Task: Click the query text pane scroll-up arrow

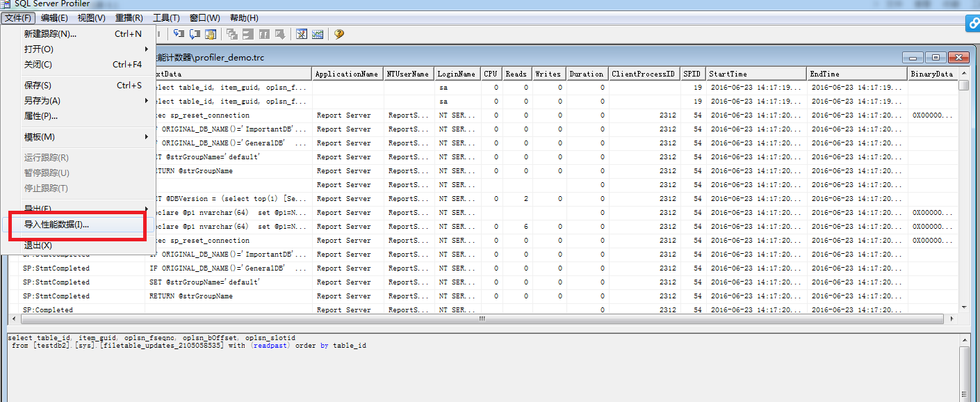Action: [965, 339]
